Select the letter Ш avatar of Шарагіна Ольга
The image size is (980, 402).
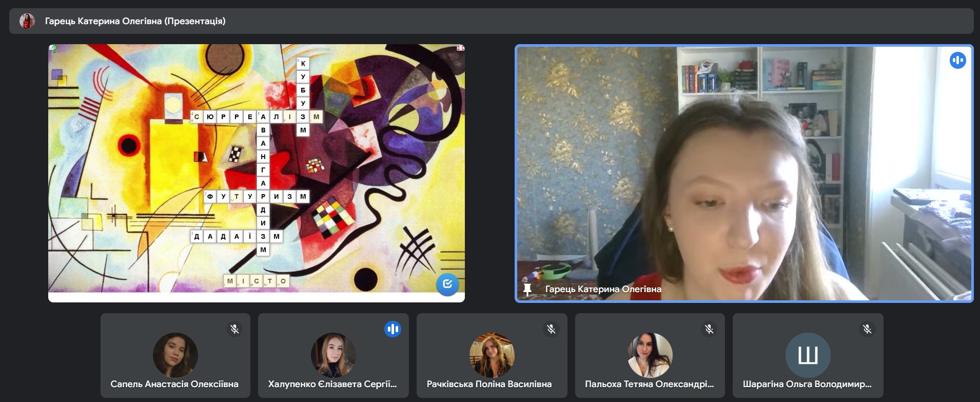pos(808,355)
